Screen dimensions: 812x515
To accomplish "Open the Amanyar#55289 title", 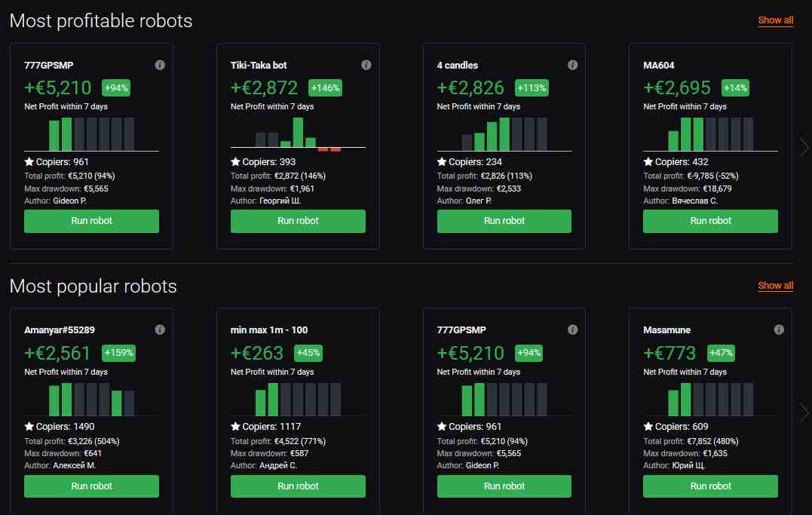I will [x=60, y=330].
